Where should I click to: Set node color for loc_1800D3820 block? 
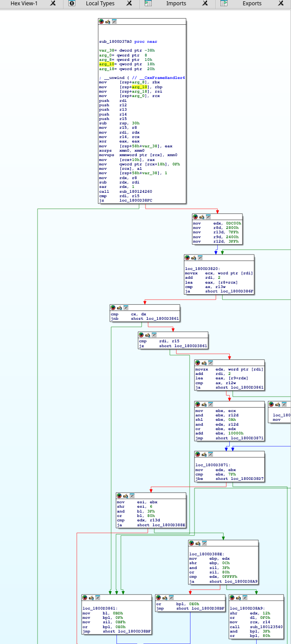pyautogui.click(x=187, y=258)
